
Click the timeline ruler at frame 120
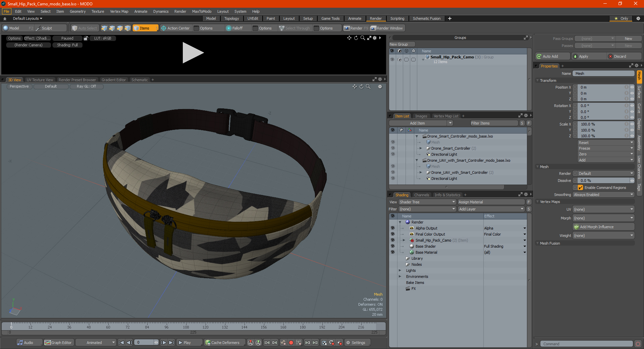click(x=205, y=326)
